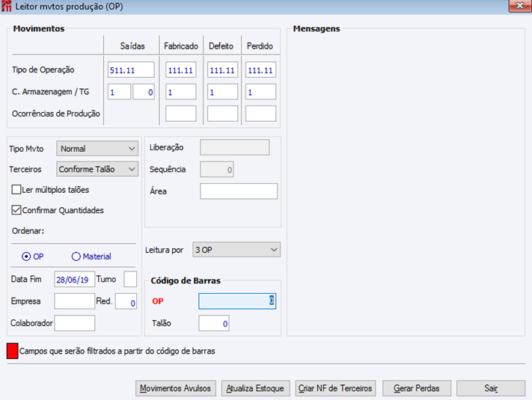Screen dimensions: 532x400
Task: Focus Saídas Tipo de Operação field 511.11
Action: coord(131,70)
